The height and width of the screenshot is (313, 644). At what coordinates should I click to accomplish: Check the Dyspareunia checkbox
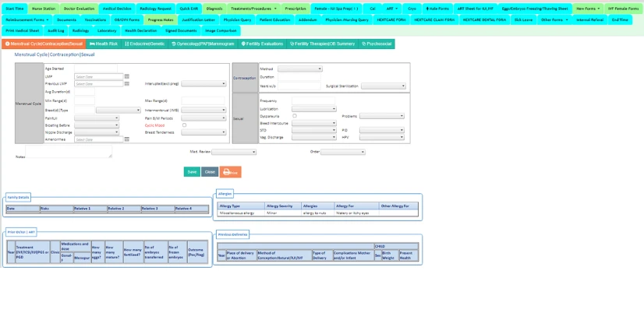(x=294, y=116)
